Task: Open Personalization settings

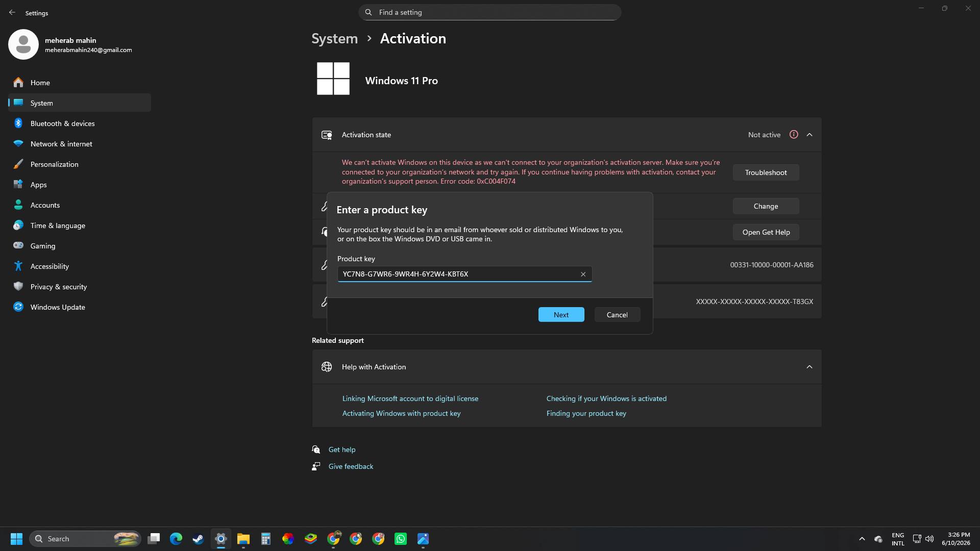Action: click(80, 164)
